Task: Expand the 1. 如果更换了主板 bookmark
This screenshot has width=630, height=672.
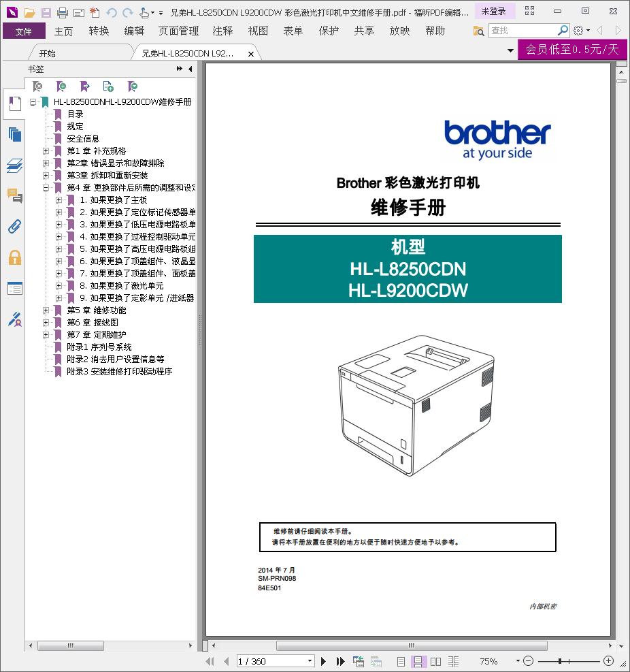Action: [x=59, y=200]
